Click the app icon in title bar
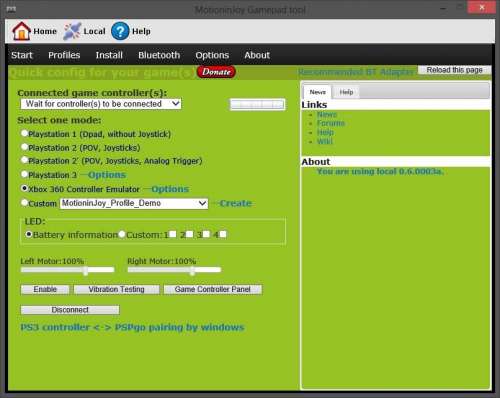500x398 pixels. pos(11,9)
